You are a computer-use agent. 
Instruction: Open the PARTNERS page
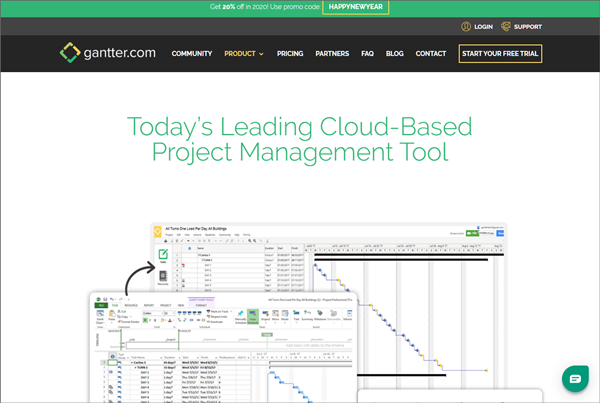[x=332, y=54]
